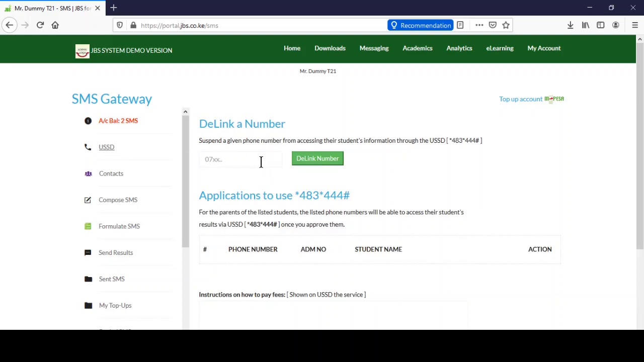Open Formulate SMS in sidebar

tap(119, 226)
